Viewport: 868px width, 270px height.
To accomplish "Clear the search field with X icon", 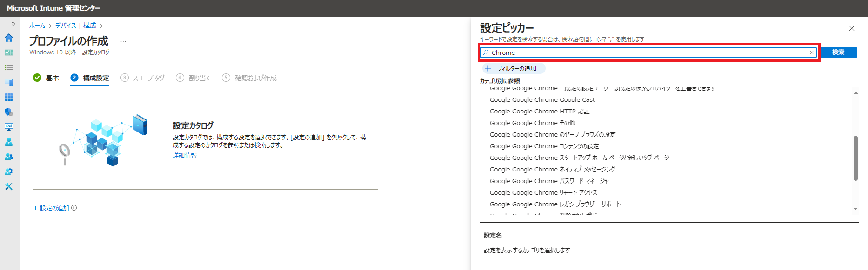I will (x=812, y=53).
